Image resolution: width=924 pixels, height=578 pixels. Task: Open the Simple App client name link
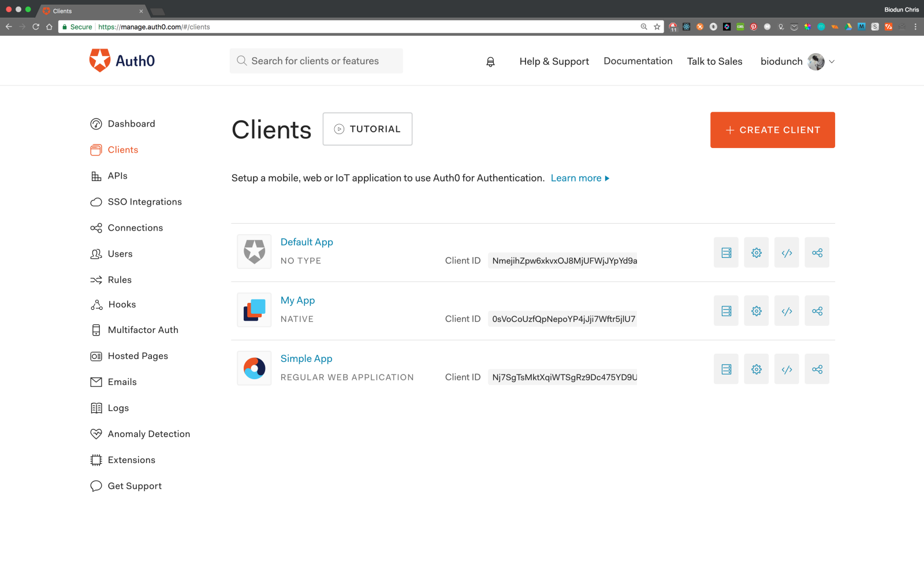(x=307, y=359)
